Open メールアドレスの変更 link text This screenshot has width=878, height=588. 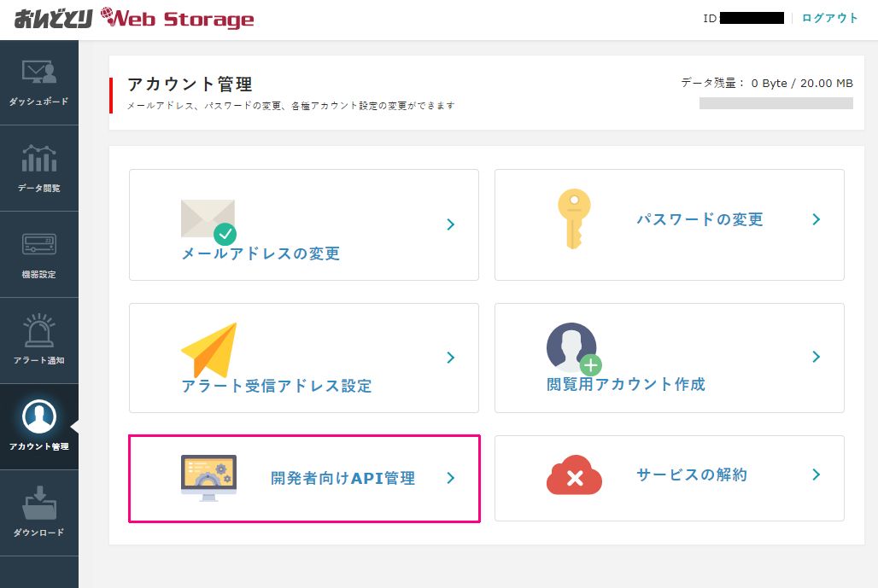tap(260, 253)
